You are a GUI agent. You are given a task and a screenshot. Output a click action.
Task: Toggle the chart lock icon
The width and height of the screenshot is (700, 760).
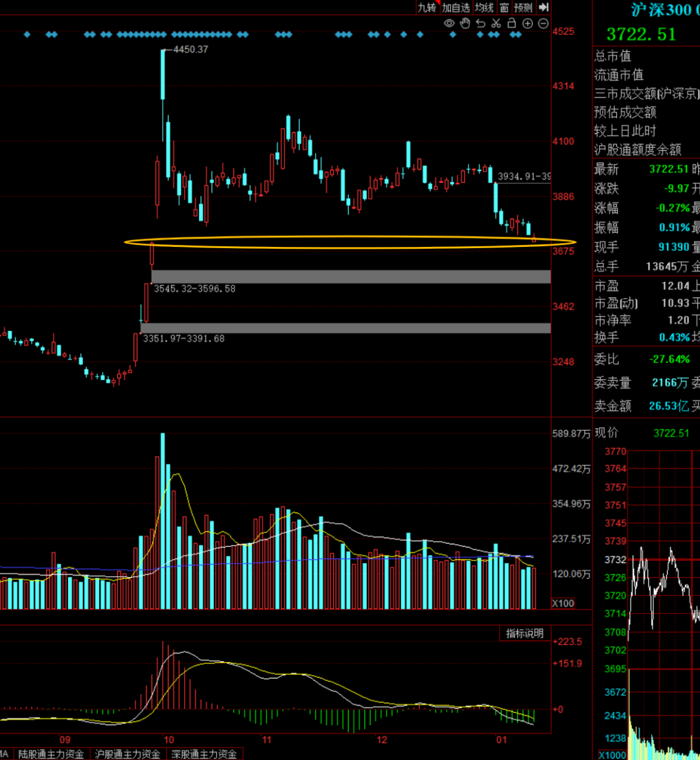click(x=511, y=23)
